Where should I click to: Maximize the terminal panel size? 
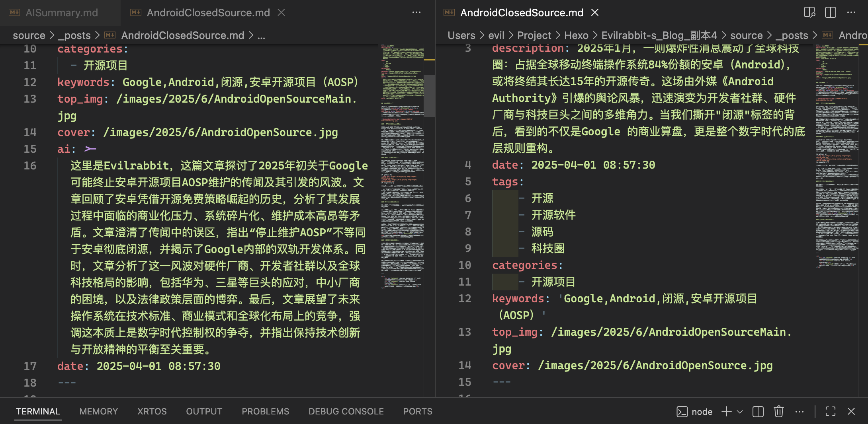click(x=831, y=412)
